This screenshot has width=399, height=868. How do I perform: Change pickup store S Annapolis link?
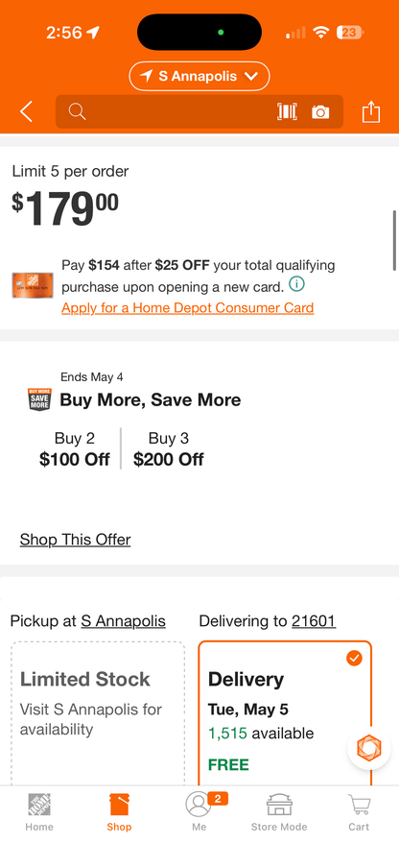point(123,621)
